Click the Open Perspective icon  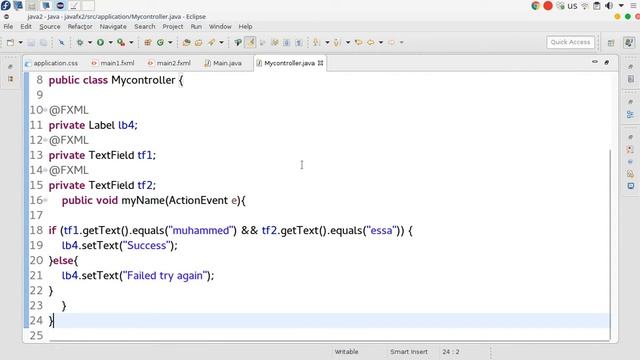(x=611, y=43)
